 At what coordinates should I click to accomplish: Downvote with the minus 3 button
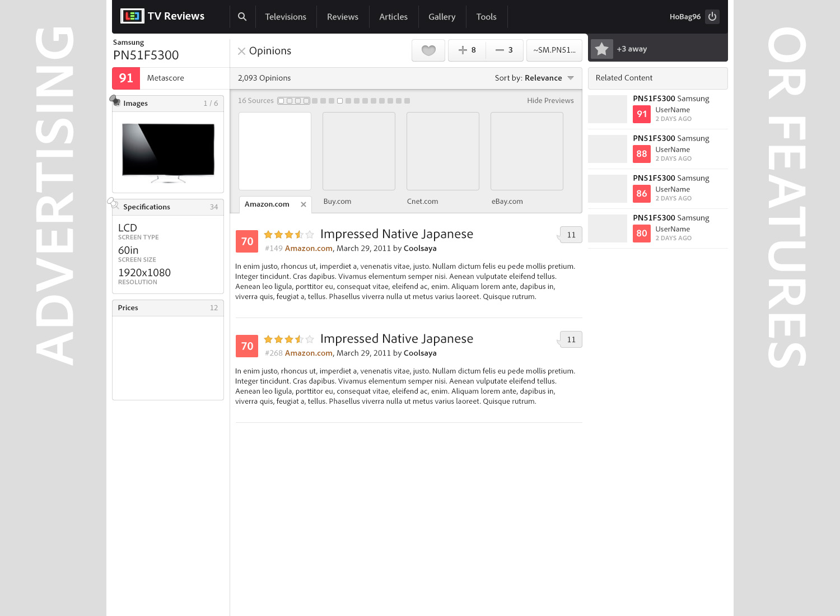pyautogui.click(x=505, y=50)
